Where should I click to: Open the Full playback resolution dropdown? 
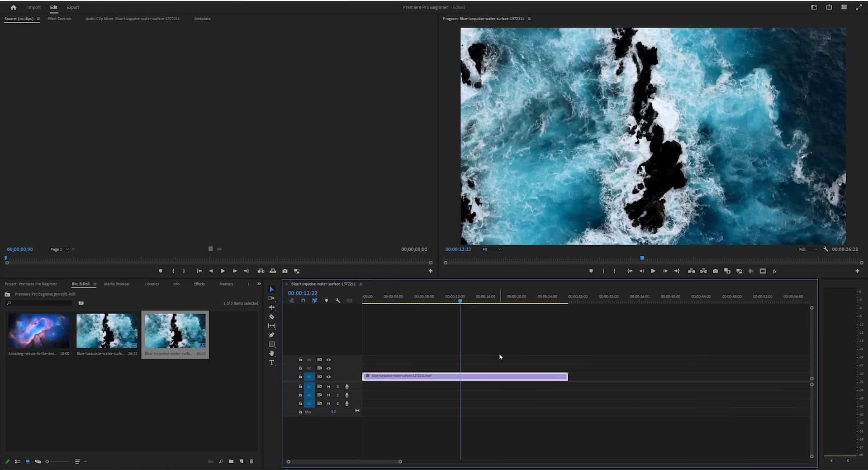(807, 249)
